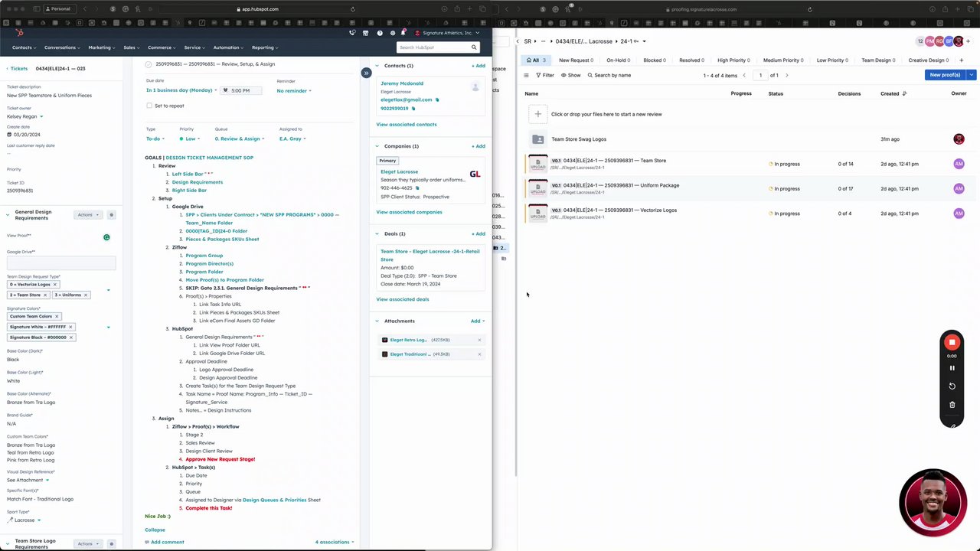Image resolution: width=980 pixels, height=551 pixels.
Task: Open the due date dropdown
Action: (181, 90)
